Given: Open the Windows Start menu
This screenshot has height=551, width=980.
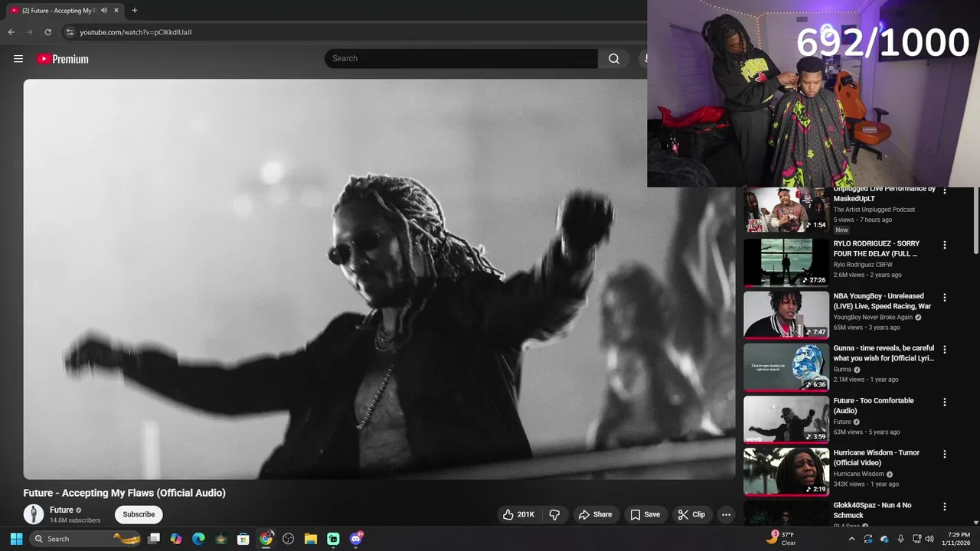Looking at the screenshot, I should pos(16,539).
